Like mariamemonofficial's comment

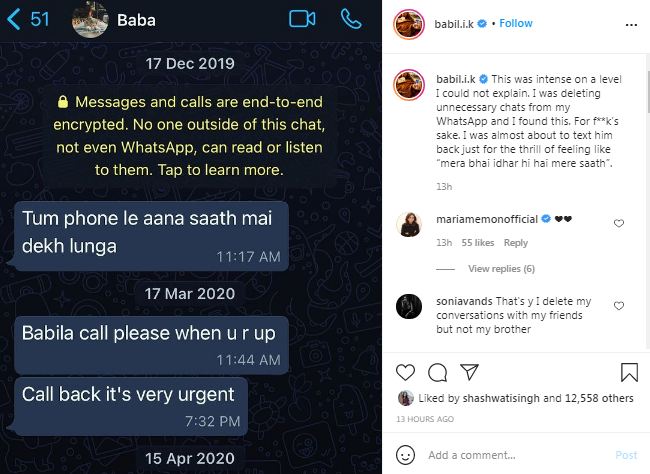(618, 224)
